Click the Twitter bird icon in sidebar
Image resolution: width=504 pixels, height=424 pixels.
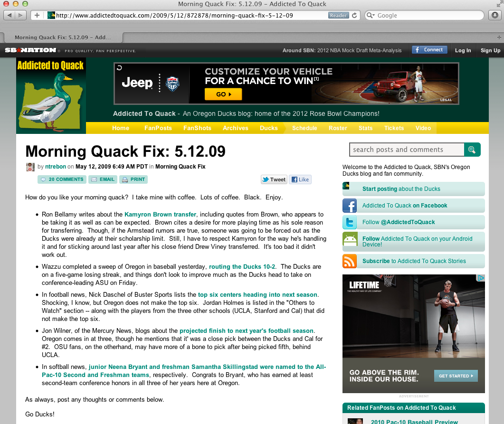click(x=350, y=222)
